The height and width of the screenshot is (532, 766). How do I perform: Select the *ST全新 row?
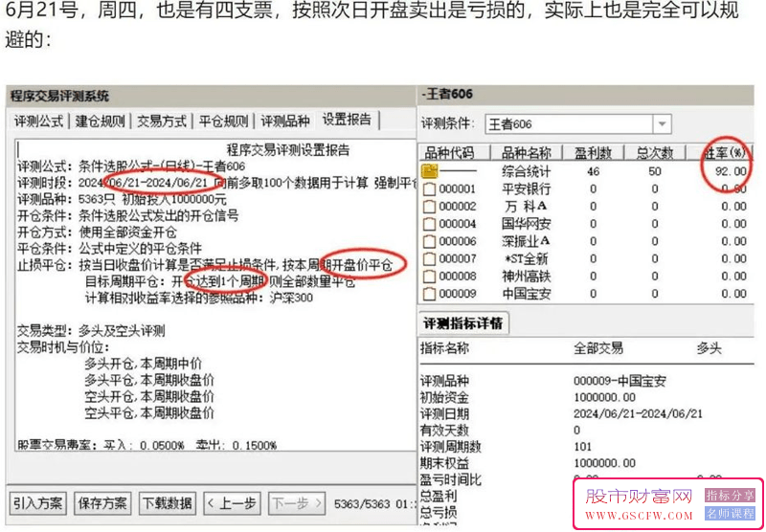[x=585, y=258]
